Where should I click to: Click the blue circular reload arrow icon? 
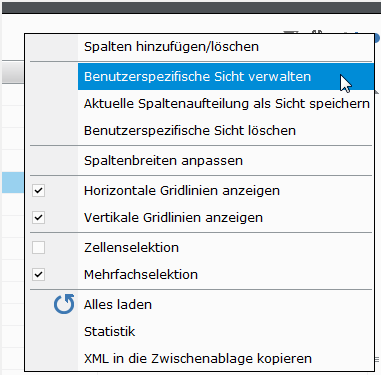(64, 304)
